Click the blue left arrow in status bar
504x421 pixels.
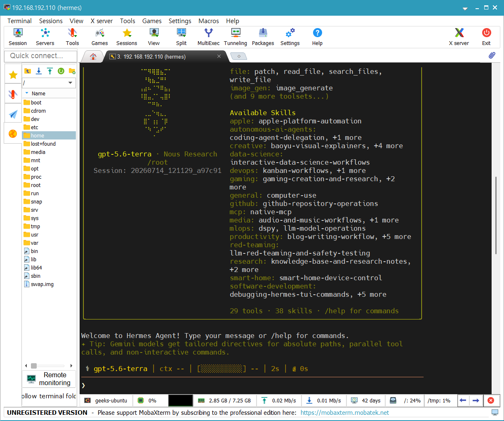[463, 400]
